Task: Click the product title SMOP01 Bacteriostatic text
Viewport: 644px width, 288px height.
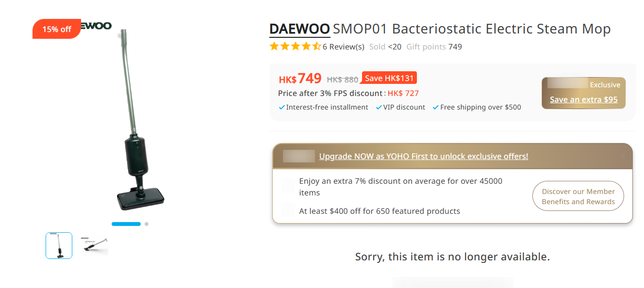Action: [471, 29]
